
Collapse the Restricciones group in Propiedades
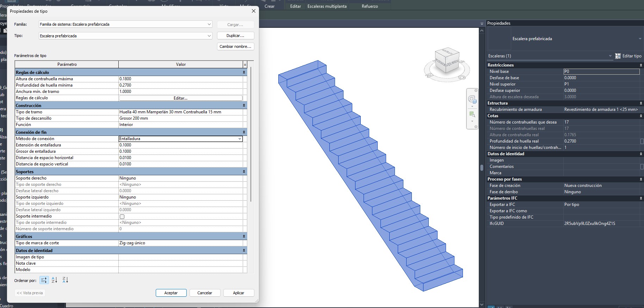coord(641,65)
